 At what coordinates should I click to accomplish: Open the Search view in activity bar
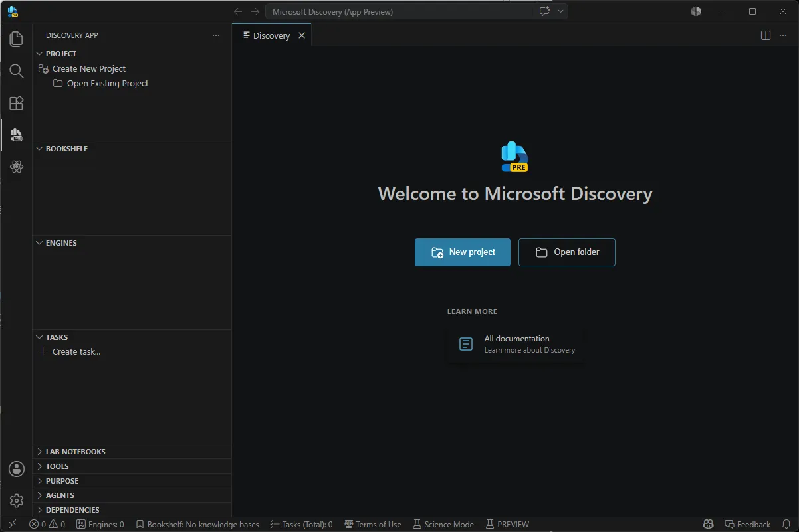coord(16,71)
